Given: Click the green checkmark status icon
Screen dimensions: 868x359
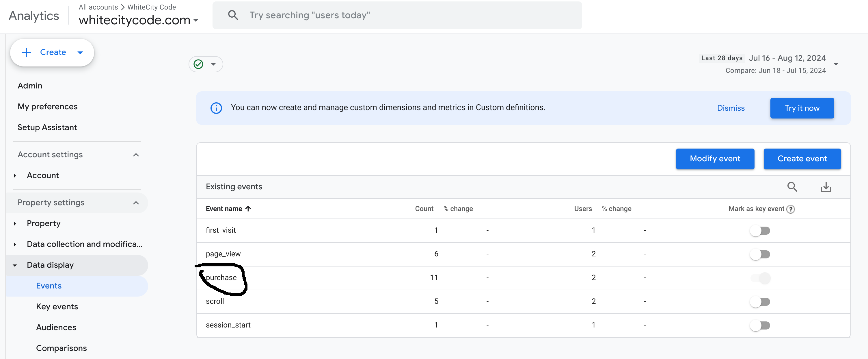Looking at the screenshot, I should click(198, 64).
